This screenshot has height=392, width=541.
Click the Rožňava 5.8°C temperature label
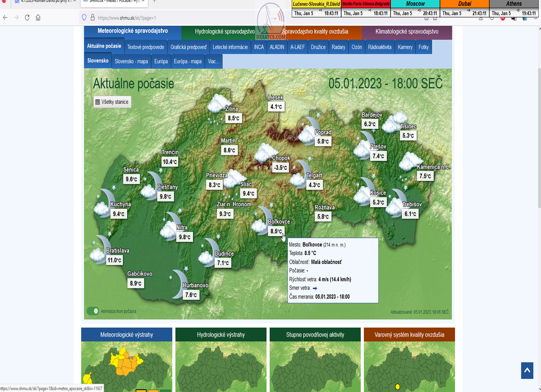pos(323,217)
